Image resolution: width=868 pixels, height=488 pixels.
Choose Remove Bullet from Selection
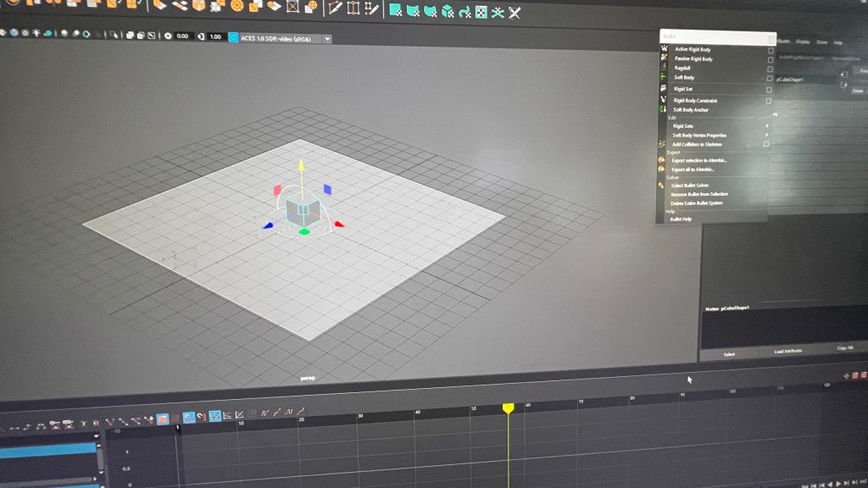[x=699, y=194]
